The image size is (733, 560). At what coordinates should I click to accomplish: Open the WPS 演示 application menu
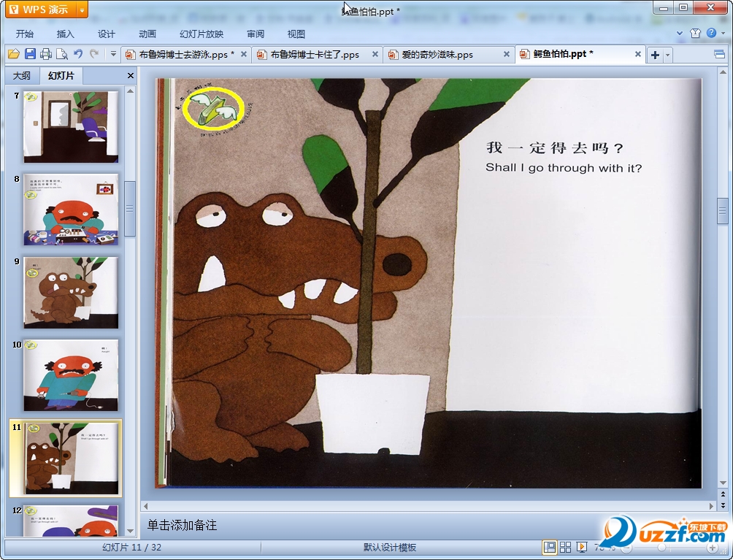click(40, 9)
